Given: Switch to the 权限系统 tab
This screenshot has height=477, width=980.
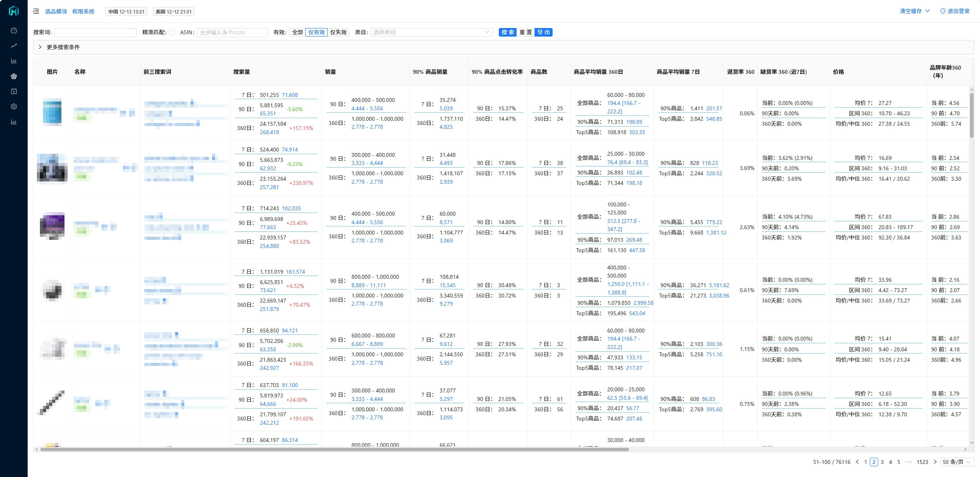Looking at the screenshot, I should tap(83, 12).
